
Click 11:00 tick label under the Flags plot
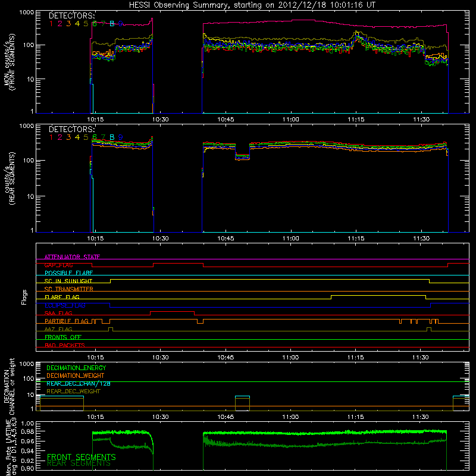[x=290, y=358]
